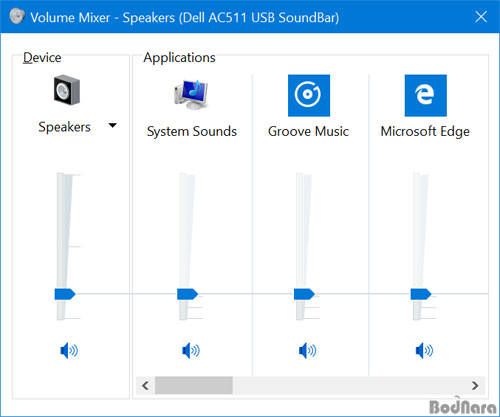This screenshot has width=500, height=417.
Task: Click the Groove Music app icon
Action: pyautogui.click(x=309, y=95)
